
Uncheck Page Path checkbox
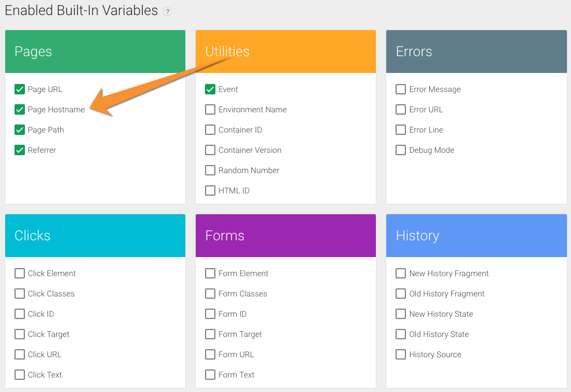click(20, 130)
